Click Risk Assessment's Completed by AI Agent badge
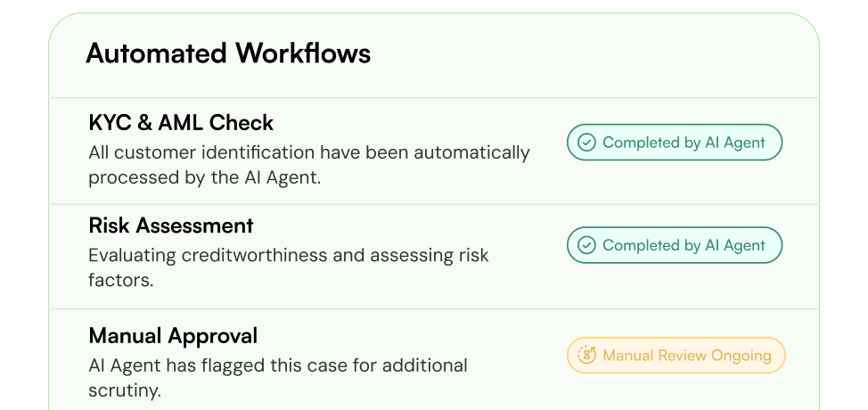868x410 pixels. [675, 245]
